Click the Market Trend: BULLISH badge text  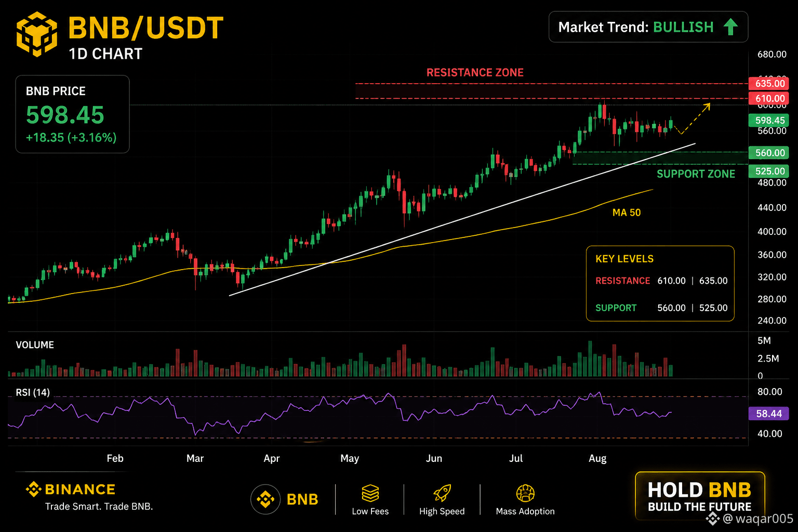636,27
